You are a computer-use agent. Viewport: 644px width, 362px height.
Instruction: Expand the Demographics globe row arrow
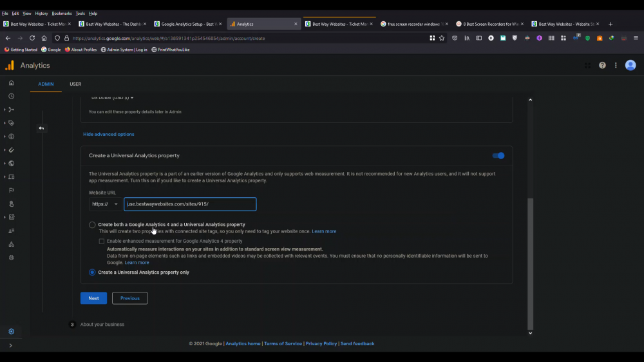coord(5,164)
